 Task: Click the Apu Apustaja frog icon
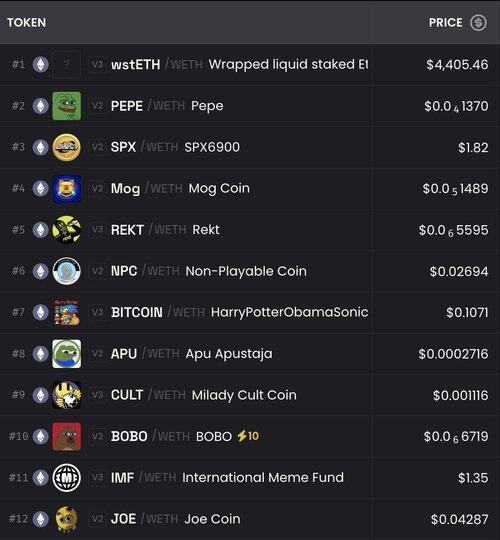pos(66,354)
